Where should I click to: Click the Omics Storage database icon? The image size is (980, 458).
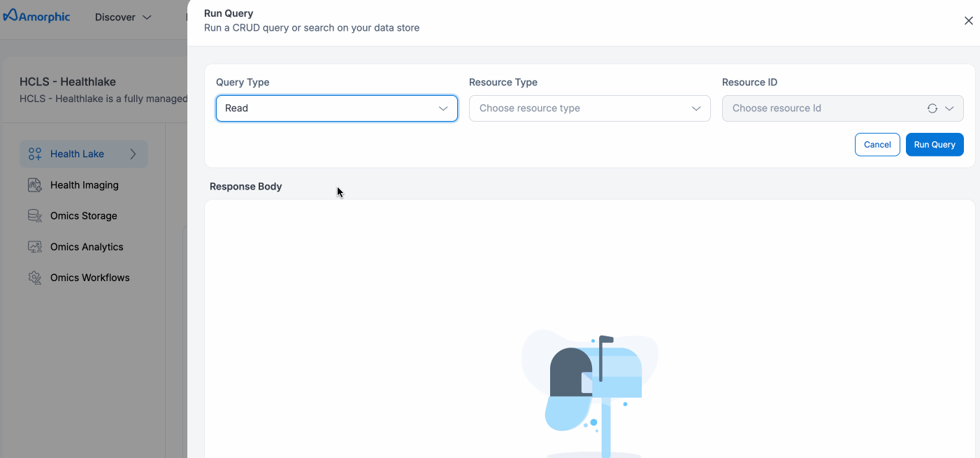coord(35,216)
